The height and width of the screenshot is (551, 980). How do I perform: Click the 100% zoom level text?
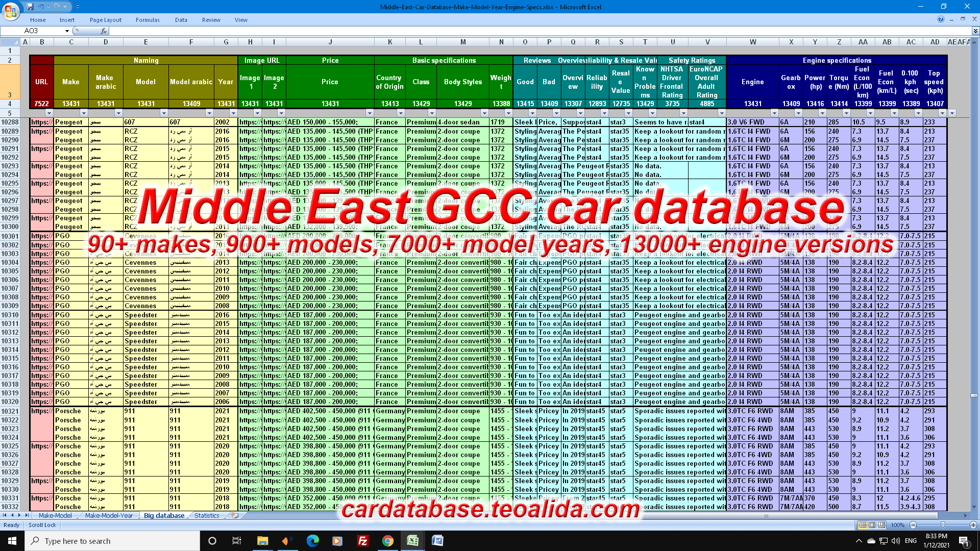(x=898, y=525)
